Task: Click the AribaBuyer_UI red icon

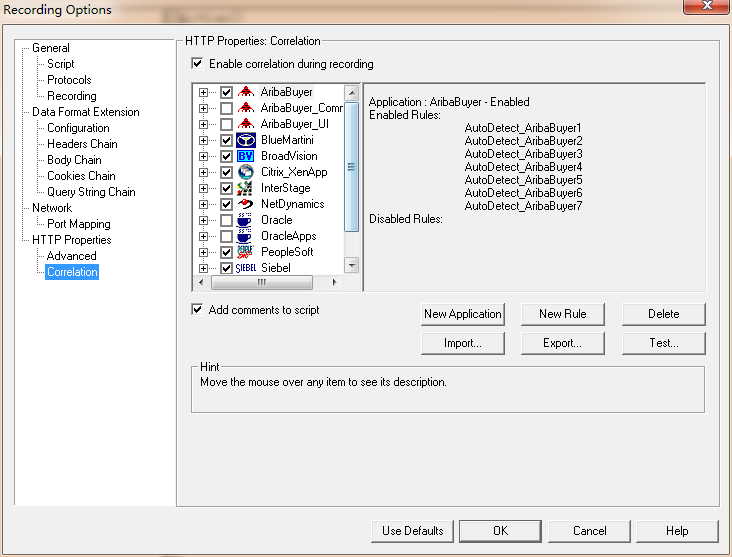Action: click(x=246, y=124)
